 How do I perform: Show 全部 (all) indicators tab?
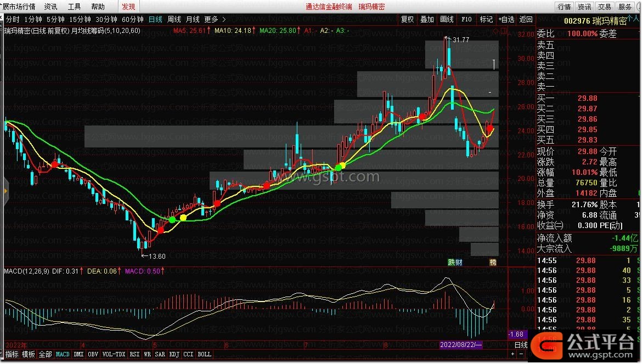click(x=45, y=354)
